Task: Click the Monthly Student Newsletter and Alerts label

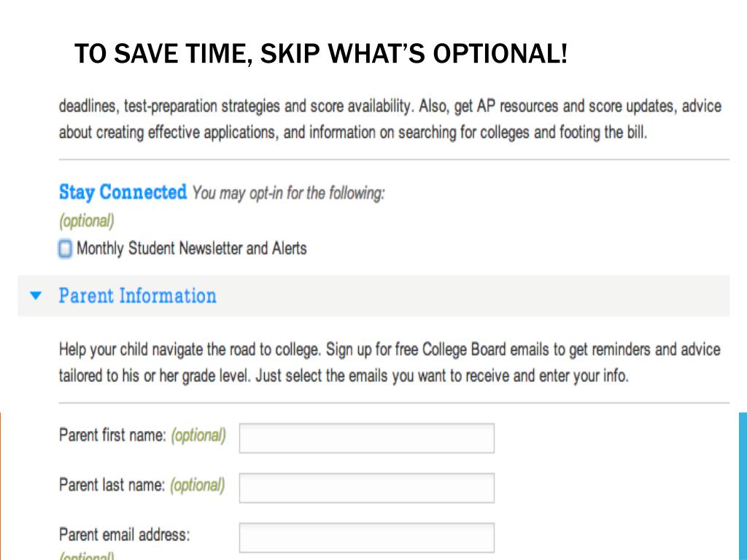Action: [192, 249]
